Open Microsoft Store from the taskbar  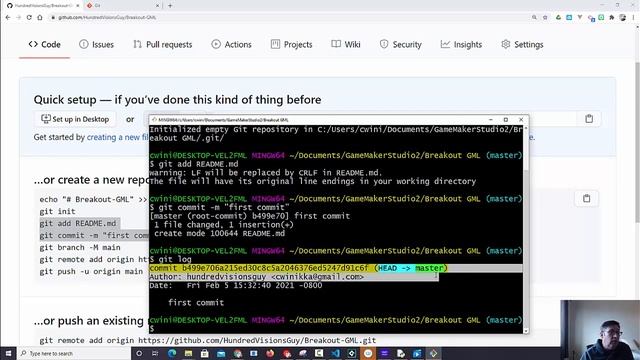(204, 353)
